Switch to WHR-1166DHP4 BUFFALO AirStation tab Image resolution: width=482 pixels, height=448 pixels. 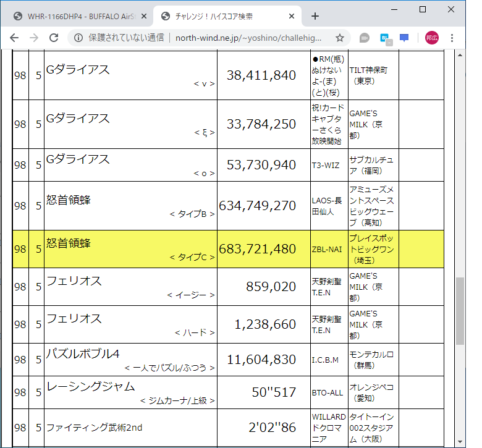click(x=82, y=16)
